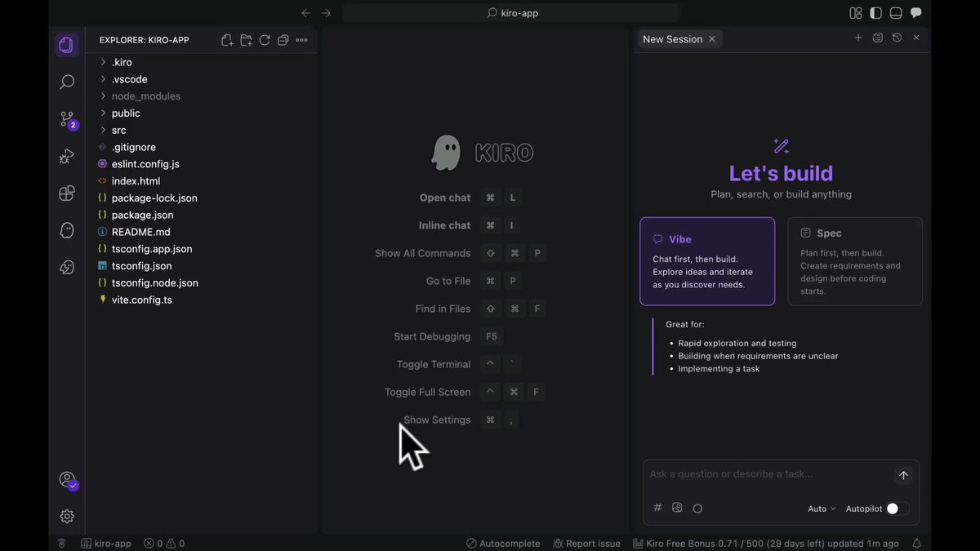Open the Kiro ghost panel in sidebar
This screenshot has height=551, width=980.
pyautogui.click(x=67, y=230)
